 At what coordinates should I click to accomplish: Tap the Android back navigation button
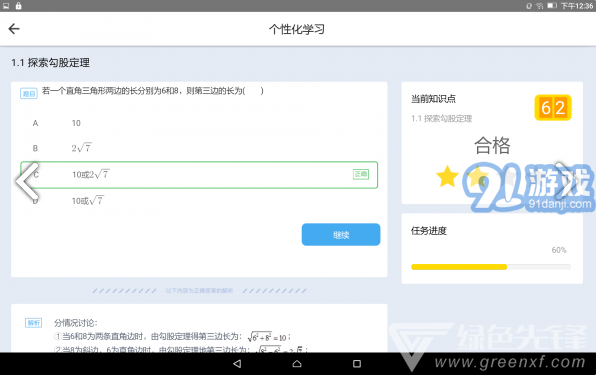[237, 364]
